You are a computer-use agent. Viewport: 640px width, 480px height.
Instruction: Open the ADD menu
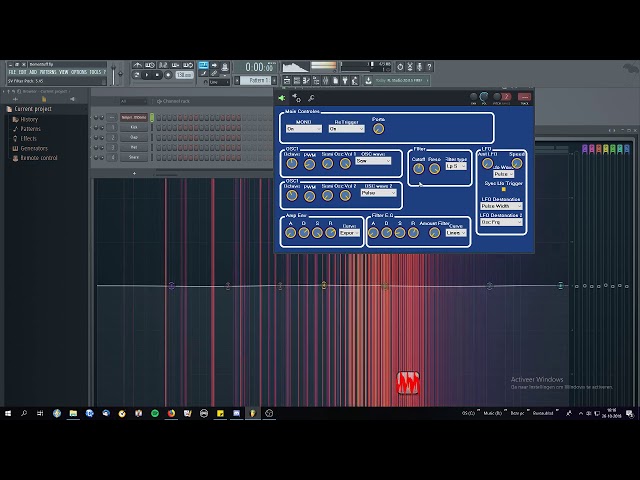(x=33, y=72)
